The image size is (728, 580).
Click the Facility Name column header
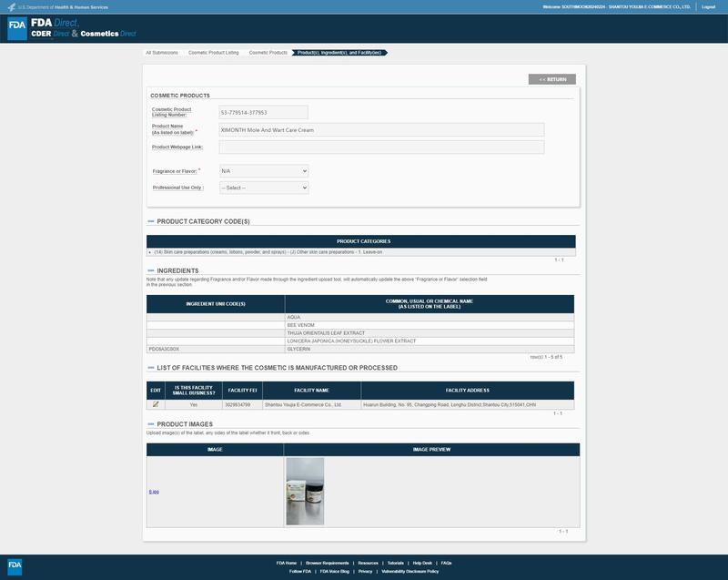click(x=311, y=391)
